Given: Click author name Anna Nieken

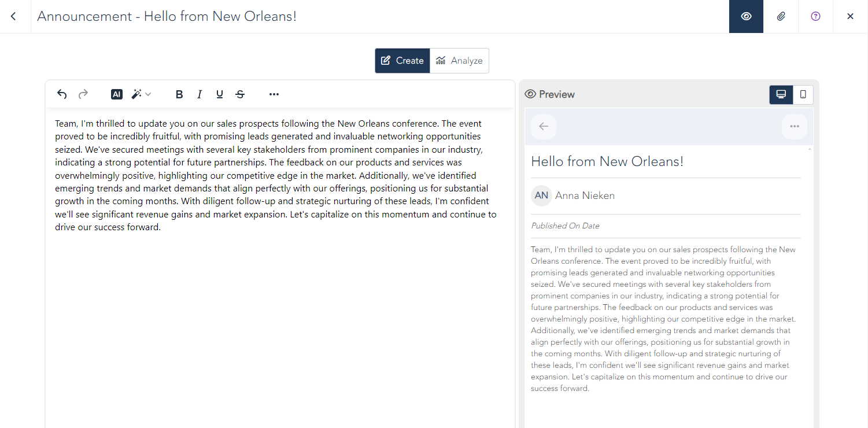Looking at the screenshot, I should click(585, 195).
